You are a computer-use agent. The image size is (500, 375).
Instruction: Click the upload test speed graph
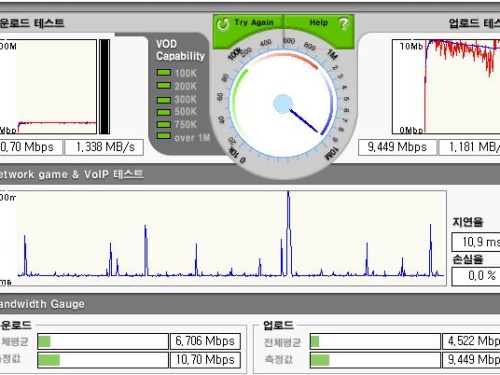tap(446, 87)
